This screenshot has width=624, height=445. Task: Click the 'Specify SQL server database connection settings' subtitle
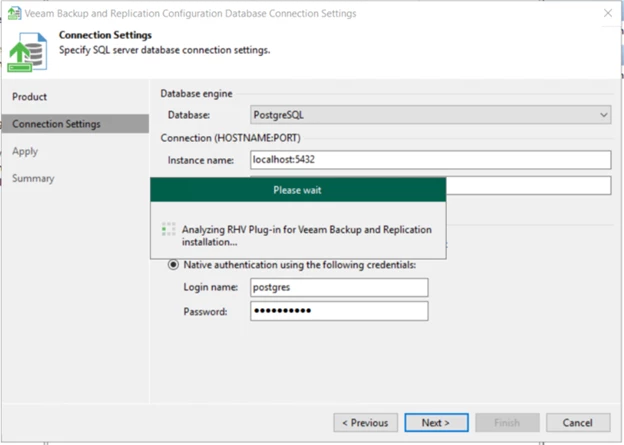coord(164,50)
